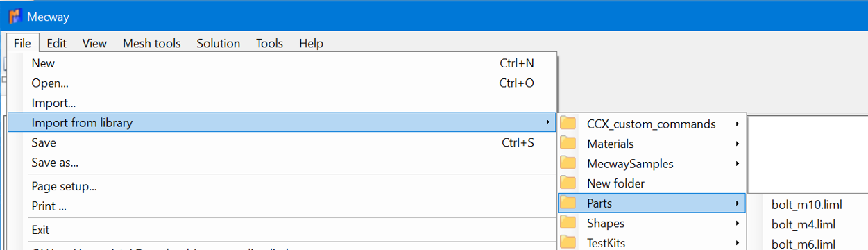
Task: Click the Materials folder icon
Action: click(x=569, y=144)
